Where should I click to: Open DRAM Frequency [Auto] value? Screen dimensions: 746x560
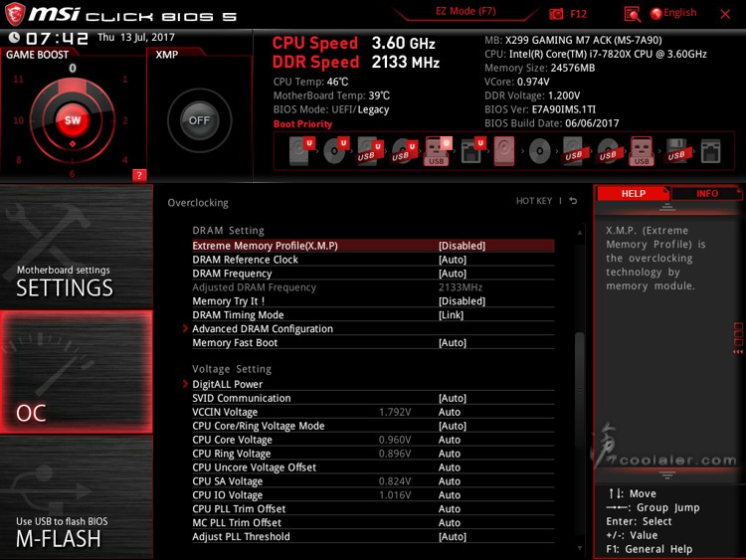[x=453, y=274]
